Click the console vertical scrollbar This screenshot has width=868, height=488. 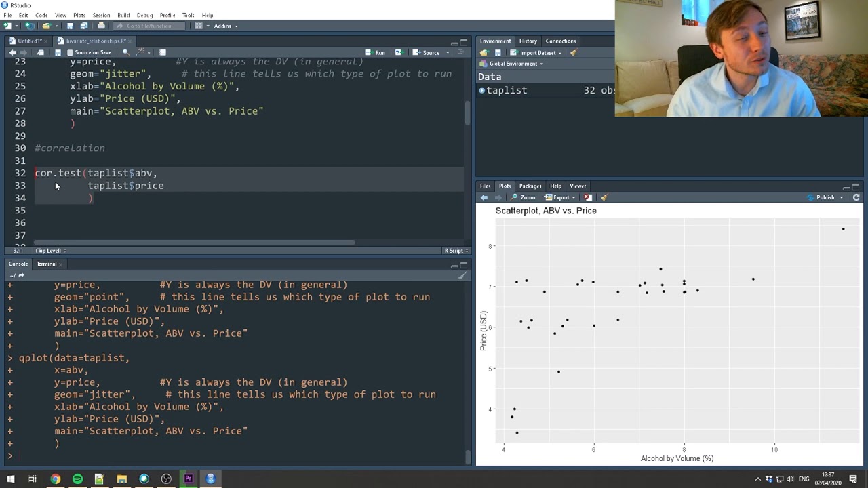(467, 456)
